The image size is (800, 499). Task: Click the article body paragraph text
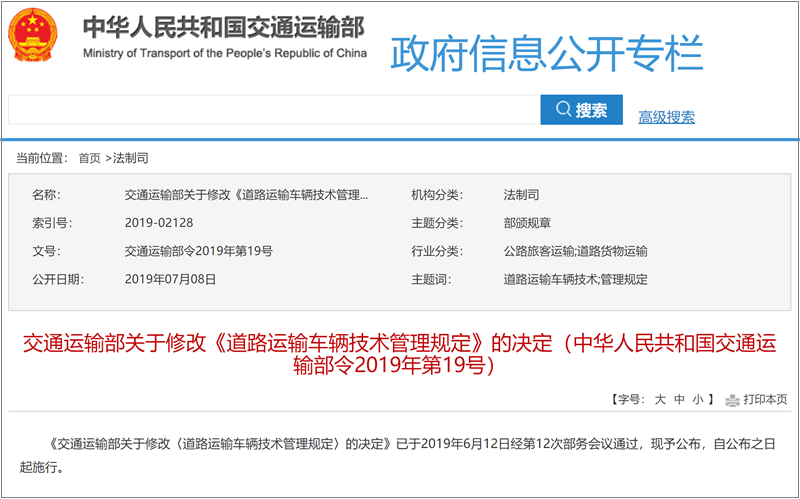397,455
